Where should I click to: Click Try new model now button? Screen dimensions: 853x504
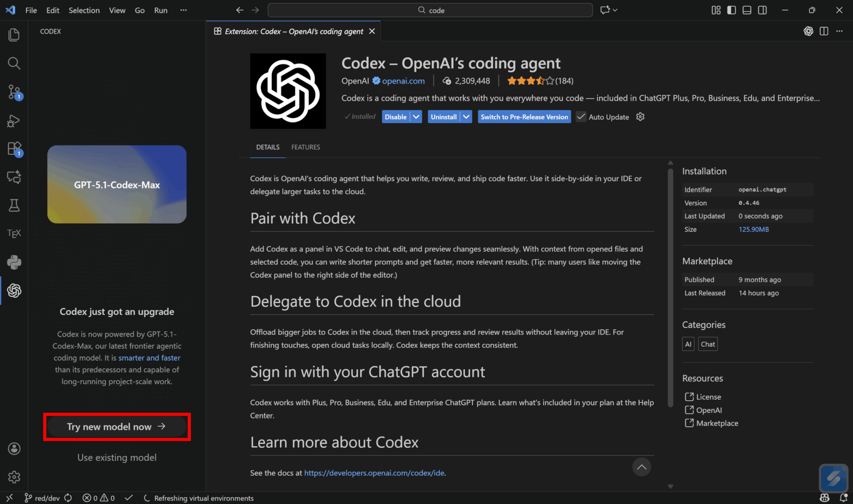[x=117, y=427]
